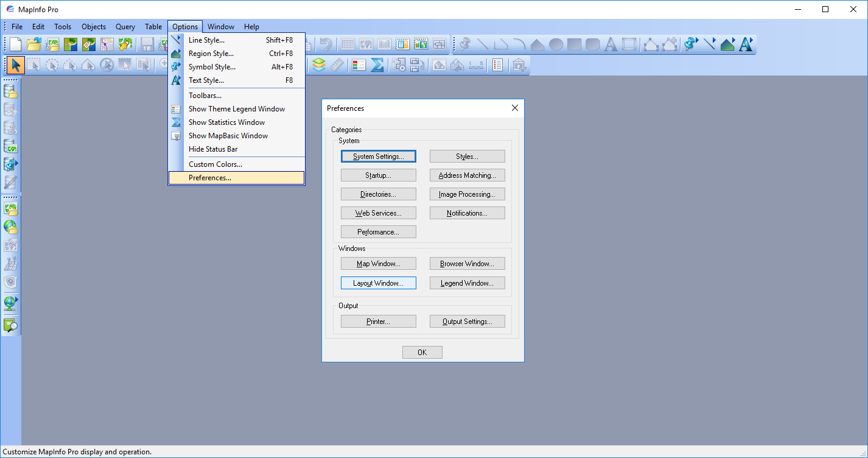This screenshot has height=458, width=868.
Task: Select Show Theme Legend Window menu entry
Action: (x=236, y=109)
